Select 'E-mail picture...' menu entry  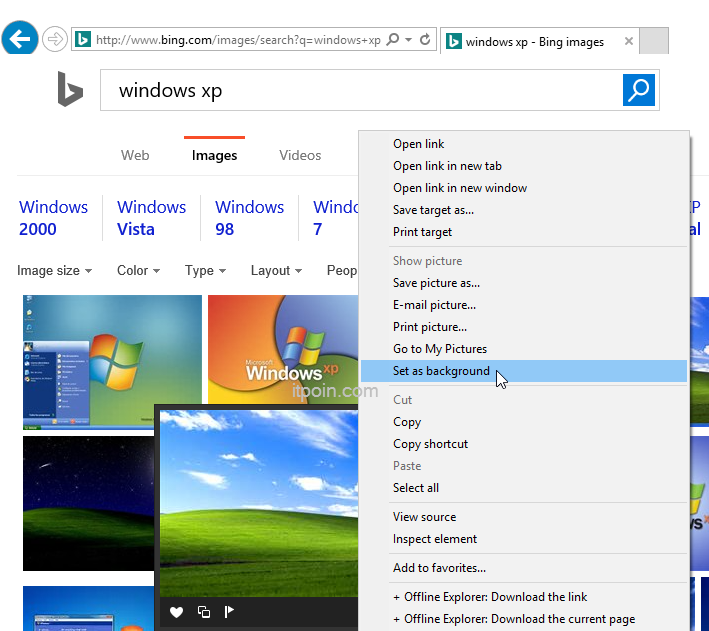coord(524,305)
